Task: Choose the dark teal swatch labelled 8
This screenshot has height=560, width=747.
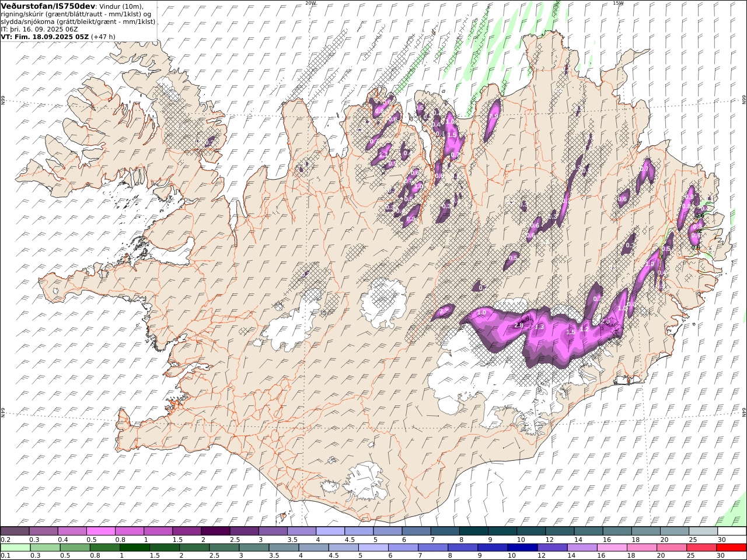Action: (x=473, y=531)
